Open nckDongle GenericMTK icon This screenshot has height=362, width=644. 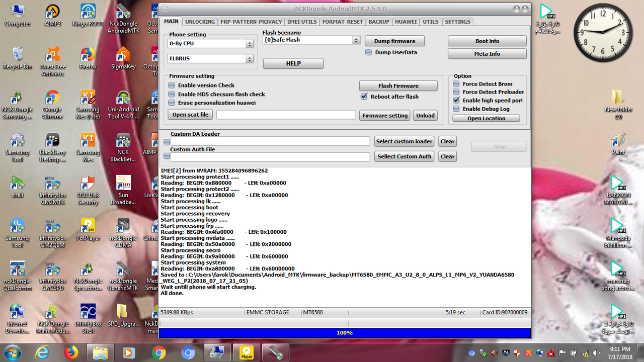point(123,276)
